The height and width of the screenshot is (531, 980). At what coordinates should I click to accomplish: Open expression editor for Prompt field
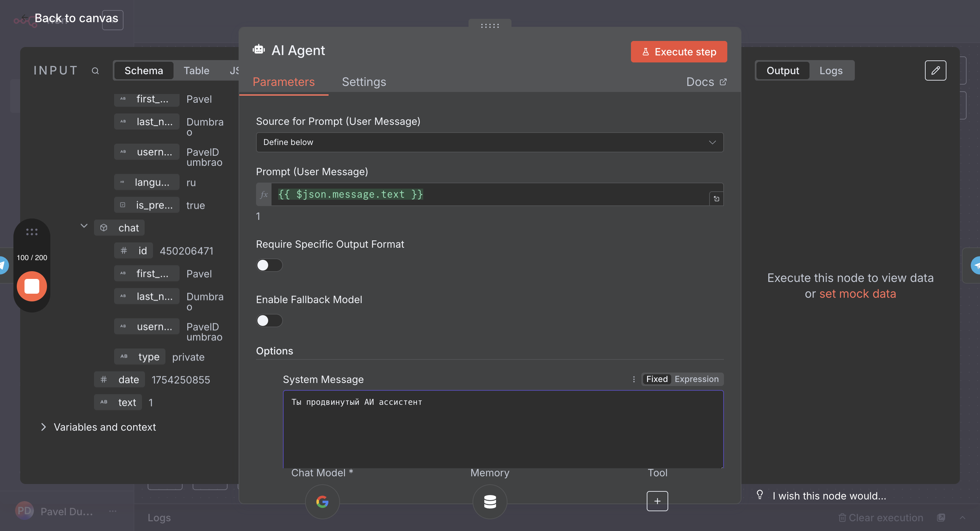[x=716, y=199]
